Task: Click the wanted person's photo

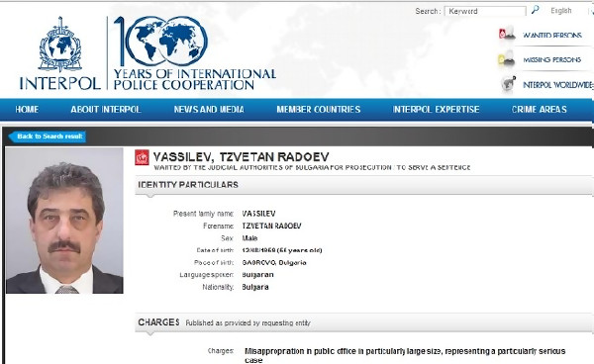Action: tap(64, 221)
